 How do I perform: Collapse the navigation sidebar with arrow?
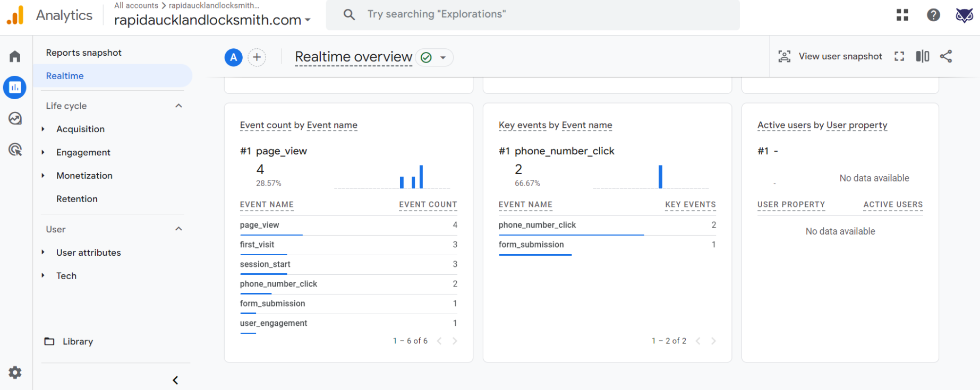pos(175,380)
